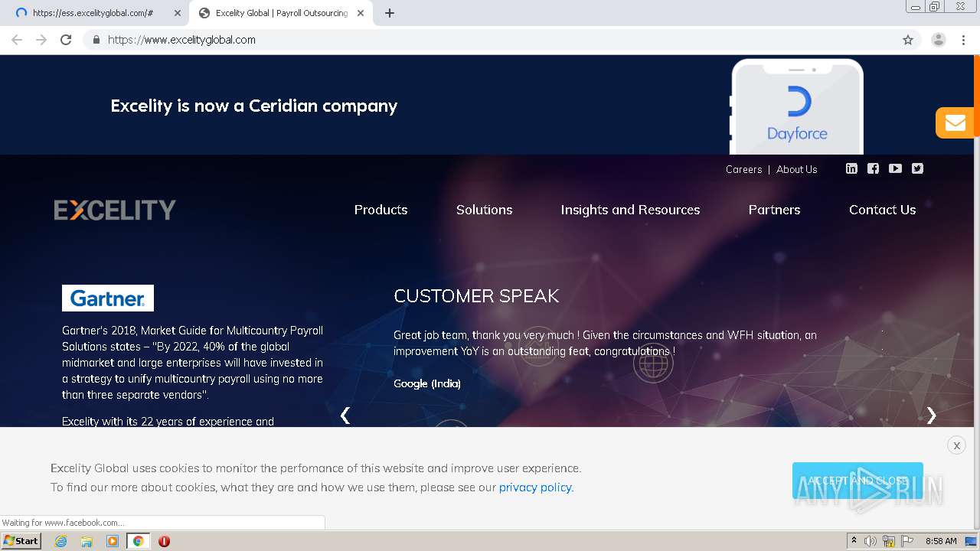Viewport: 980px width, 551px height.
Task: Open Chrome's three-dot menu
Action: point(963,40)
